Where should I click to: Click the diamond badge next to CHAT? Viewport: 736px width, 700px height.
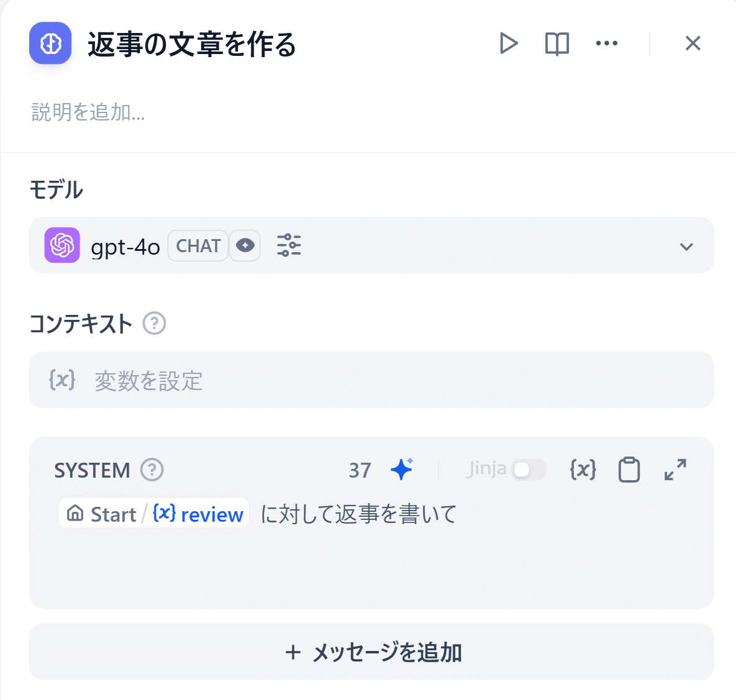tap(245, 245)
